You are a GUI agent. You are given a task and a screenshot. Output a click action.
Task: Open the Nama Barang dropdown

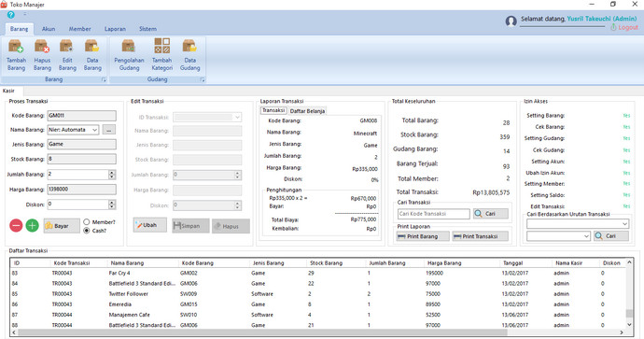coord(94,130)
